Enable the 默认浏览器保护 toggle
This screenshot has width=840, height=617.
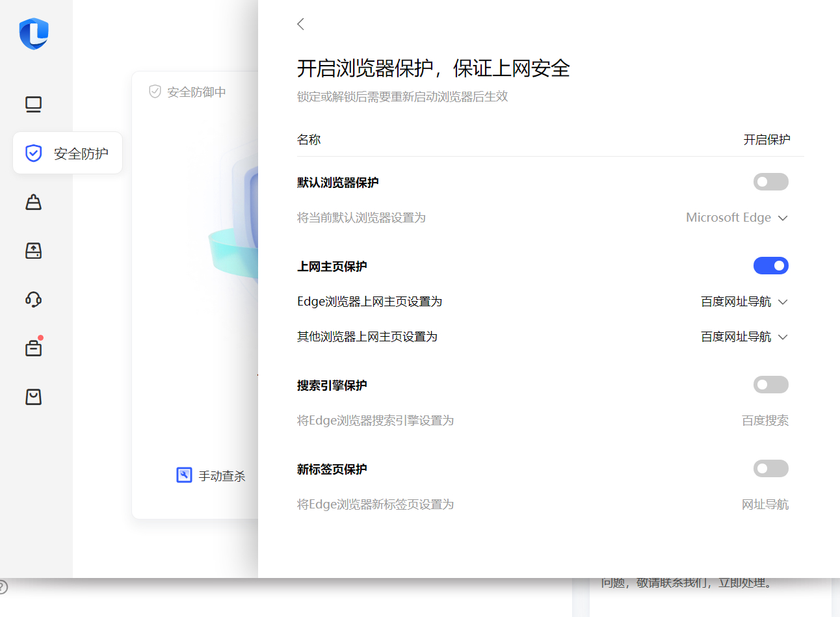click(770, 182)
